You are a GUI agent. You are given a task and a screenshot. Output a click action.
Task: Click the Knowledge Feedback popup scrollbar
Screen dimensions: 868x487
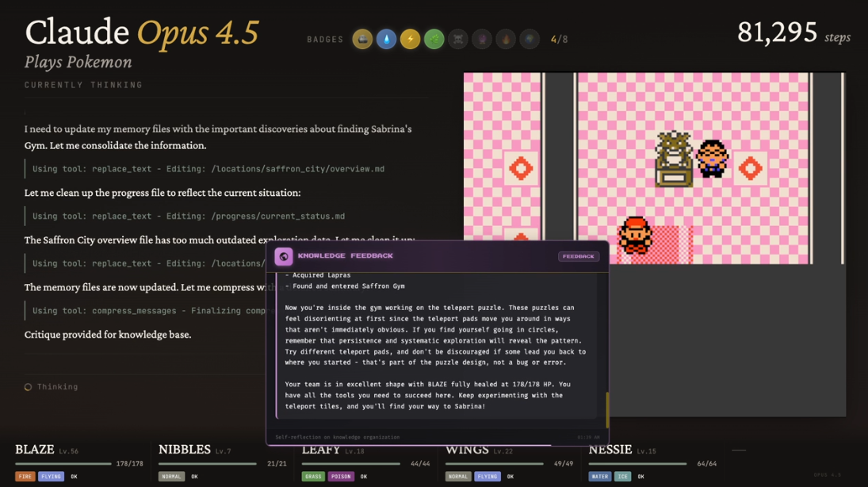point(607,410)
